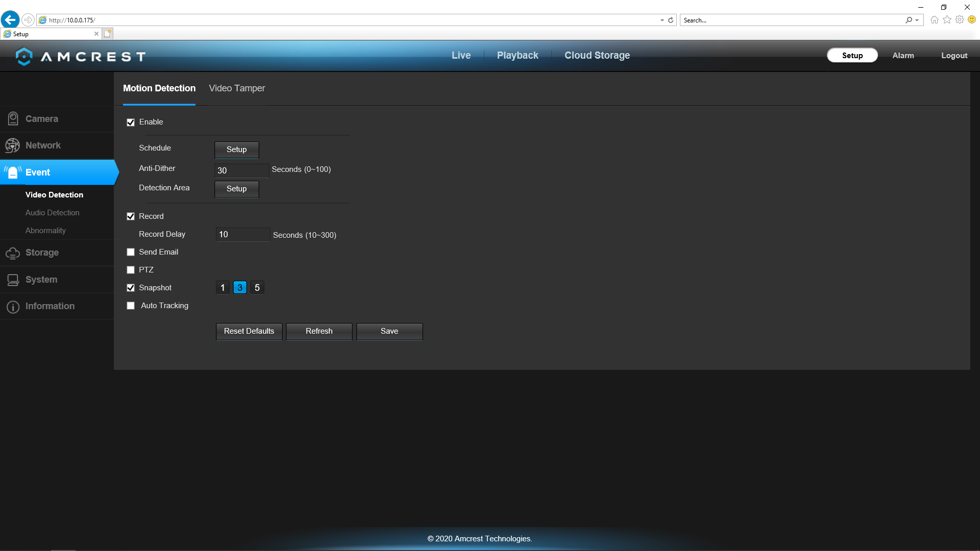Click the Record Delay seconds field
Screen dimensions: 980x551
point(242,234)
